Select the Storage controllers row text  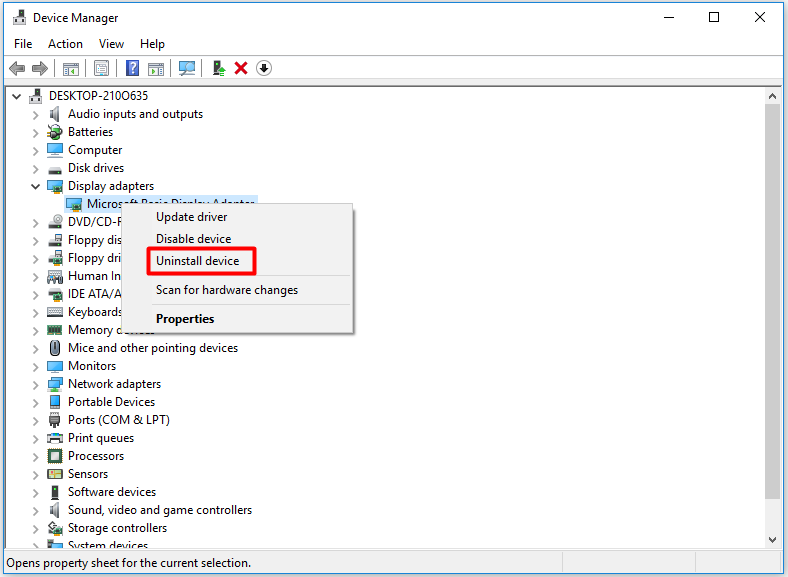(118, 528)
